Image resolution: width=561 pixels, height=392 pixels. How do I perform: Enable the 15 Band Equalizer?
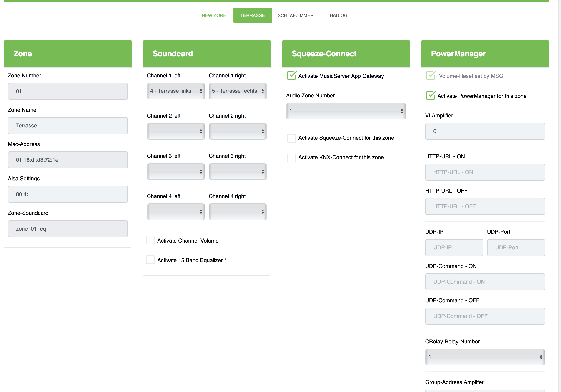(x=150, y=260)
